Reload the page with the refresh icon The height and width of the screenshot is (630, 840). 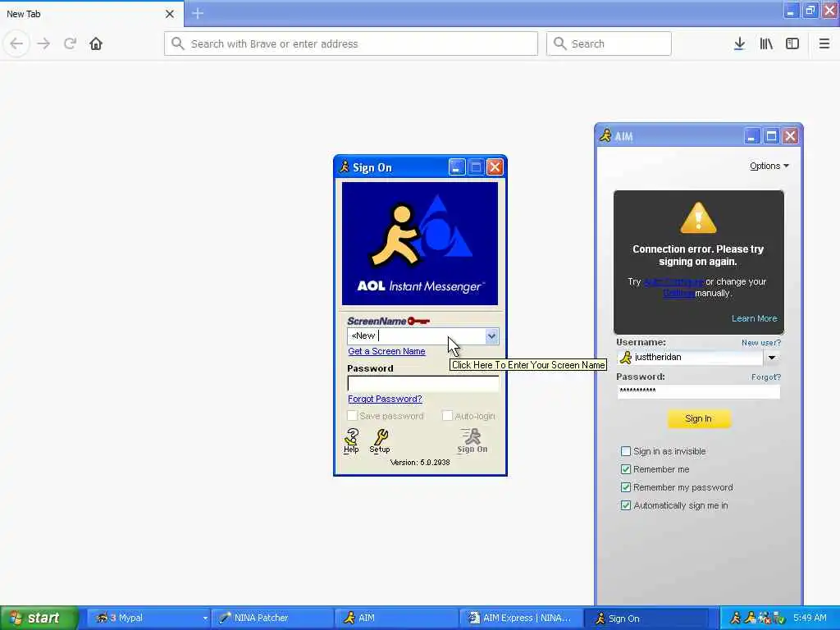click(x=70, y=43)
